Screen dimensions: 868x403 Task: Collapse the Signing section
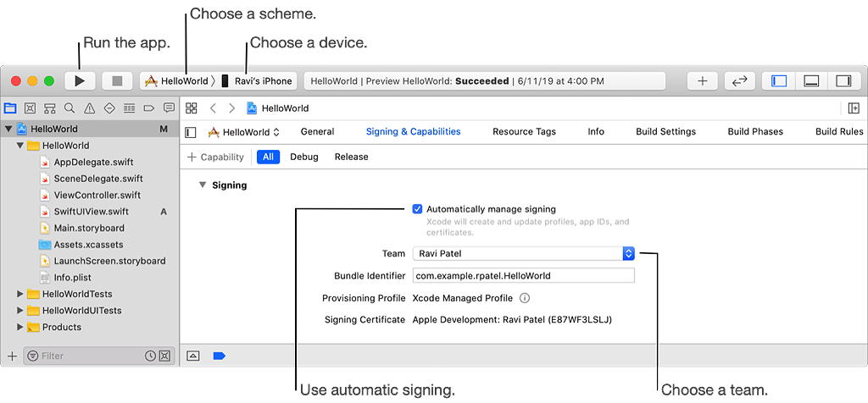point(202,185)
